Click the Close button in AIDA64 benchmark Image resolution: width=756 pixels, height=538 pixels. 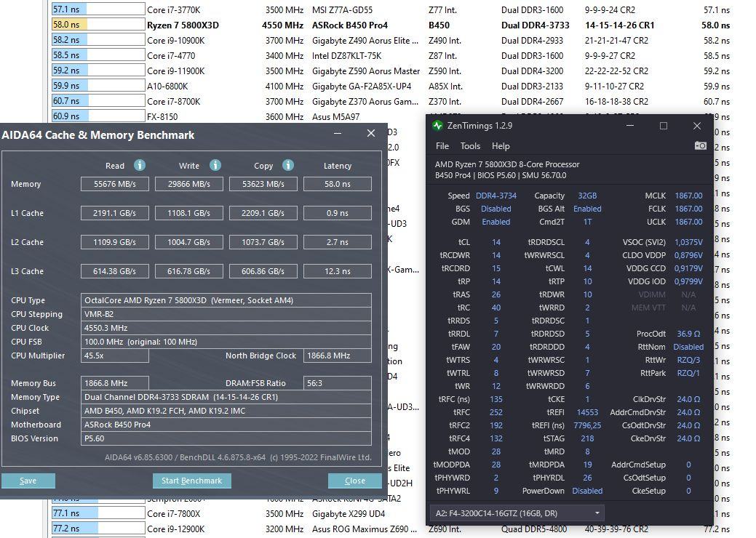(355, 481)
